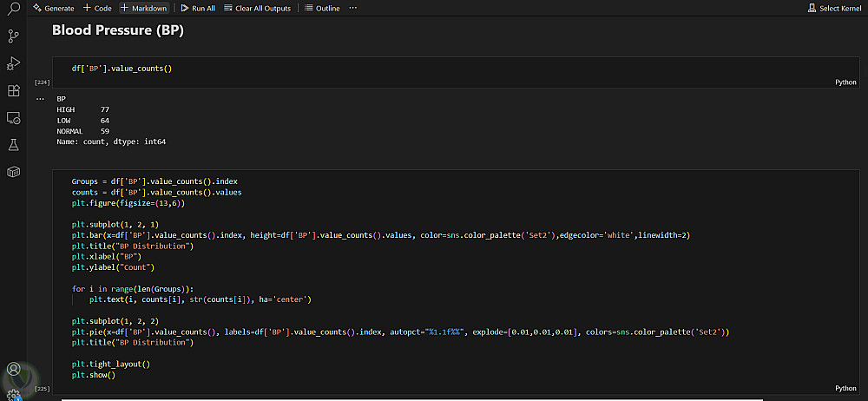Open the Run and Debug view
868x401 pixels.
13,63
